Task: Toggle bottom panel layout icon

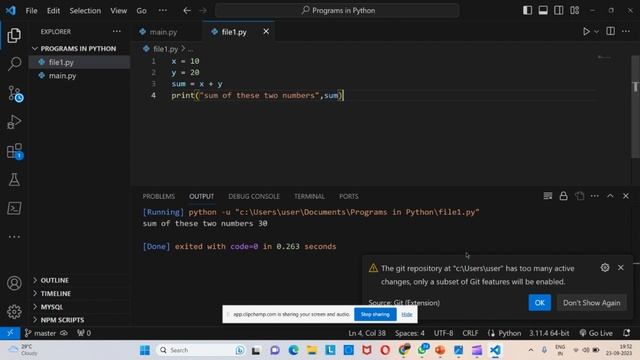Action: pos(543,10)
